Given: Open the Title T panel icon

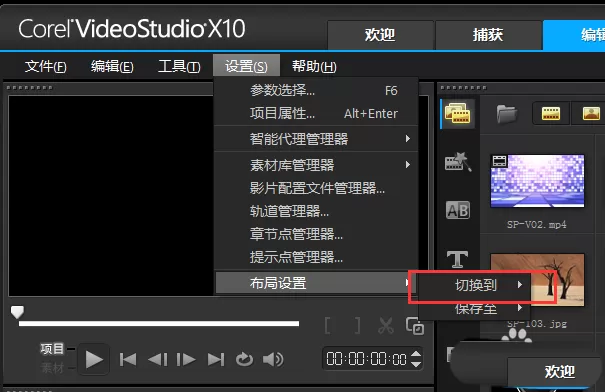Looking at the screenshot, I should (x=458, y=259).
